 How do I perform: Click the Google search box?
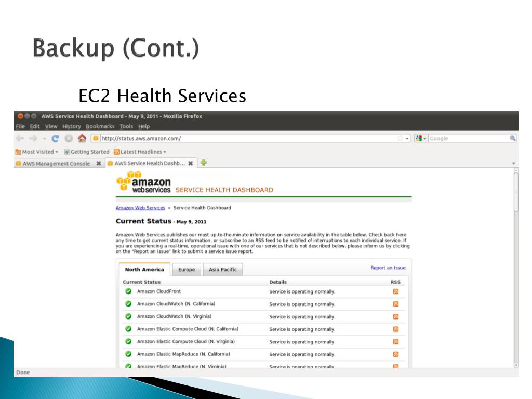tap(469, 138)
